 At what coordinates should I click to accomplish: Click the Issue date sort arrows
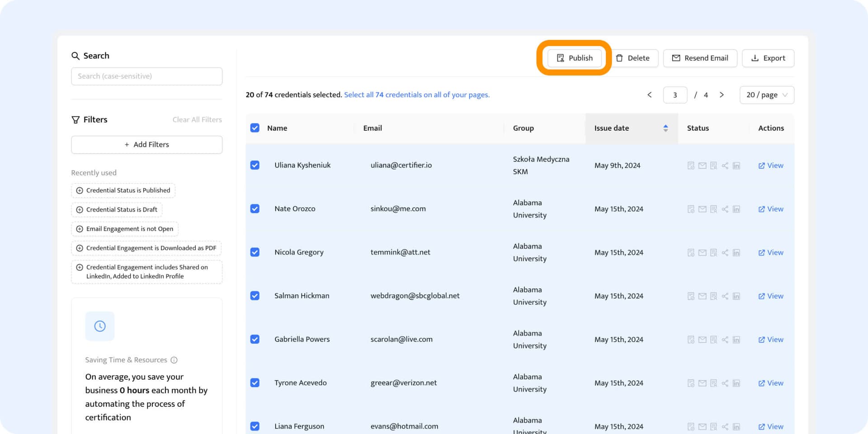665,128
